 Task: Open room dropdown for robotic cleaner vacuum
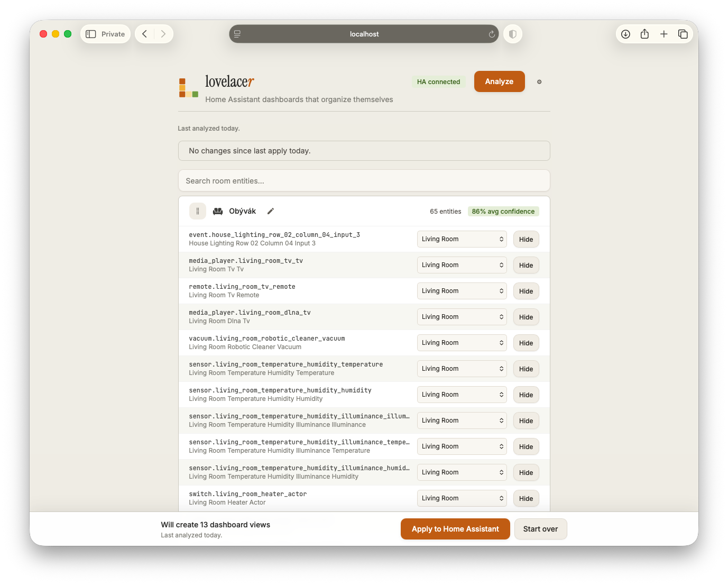(x=462, y=343)
